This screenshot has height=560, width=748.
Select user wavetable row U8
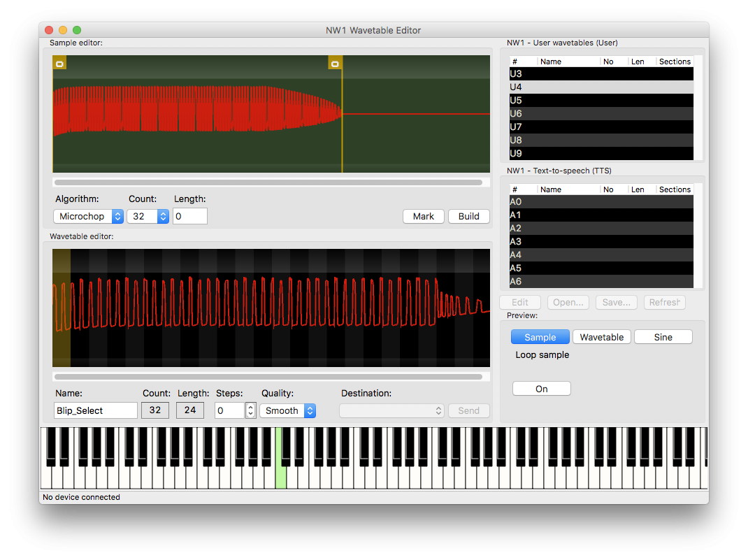coord(601,141)
